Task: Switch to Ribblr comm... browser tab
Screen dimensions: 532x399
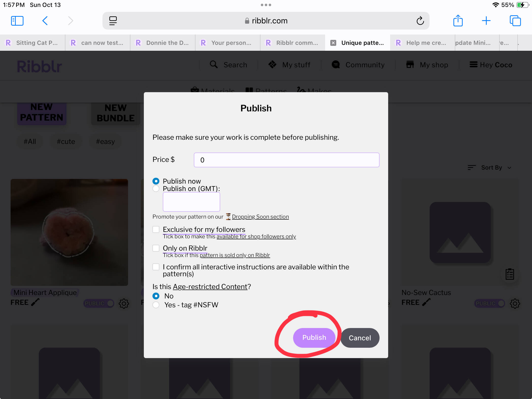Action: [293, 43]
